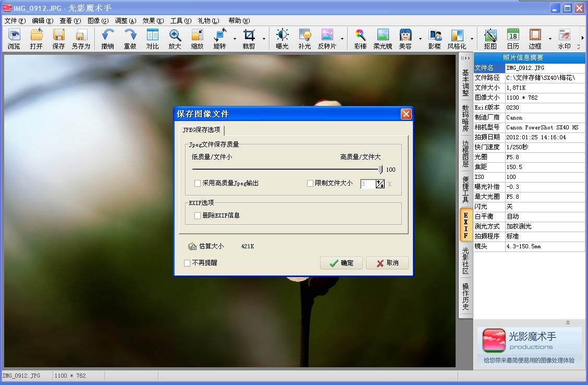Check the 删除EXIF信息 option
Screen dimensions: 588x385
pyautogui.click(x=198, y=215)
